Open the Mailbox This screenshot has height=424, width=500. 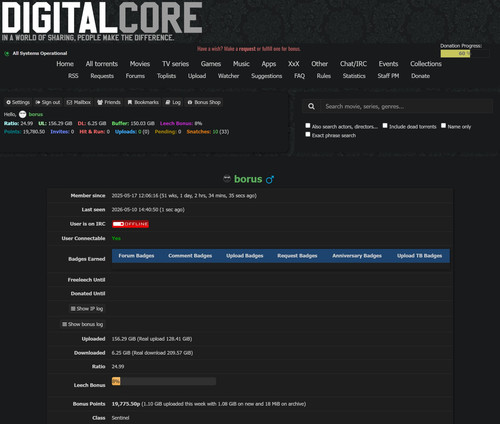point(79,102)
